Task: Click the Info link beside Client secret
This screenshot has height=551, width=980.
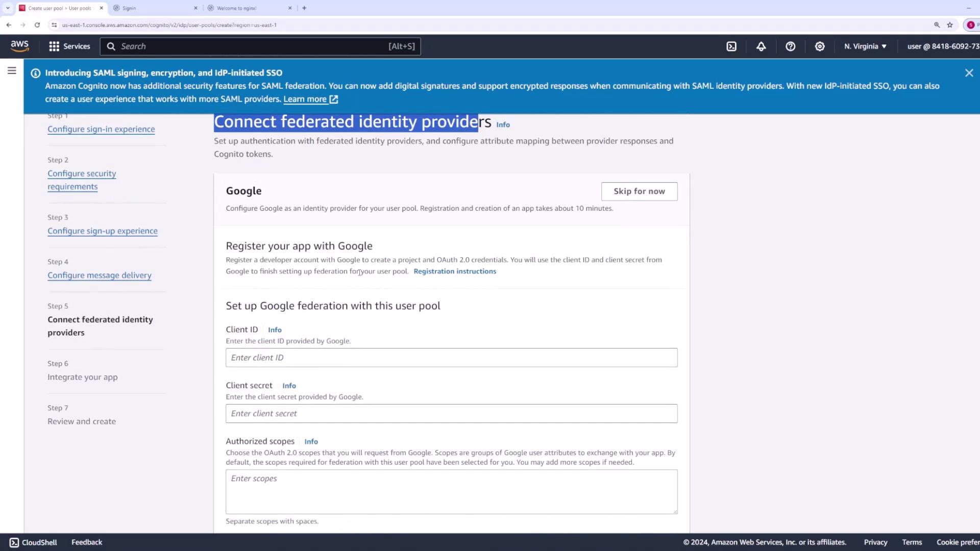Action: click(x=289, y=386)
